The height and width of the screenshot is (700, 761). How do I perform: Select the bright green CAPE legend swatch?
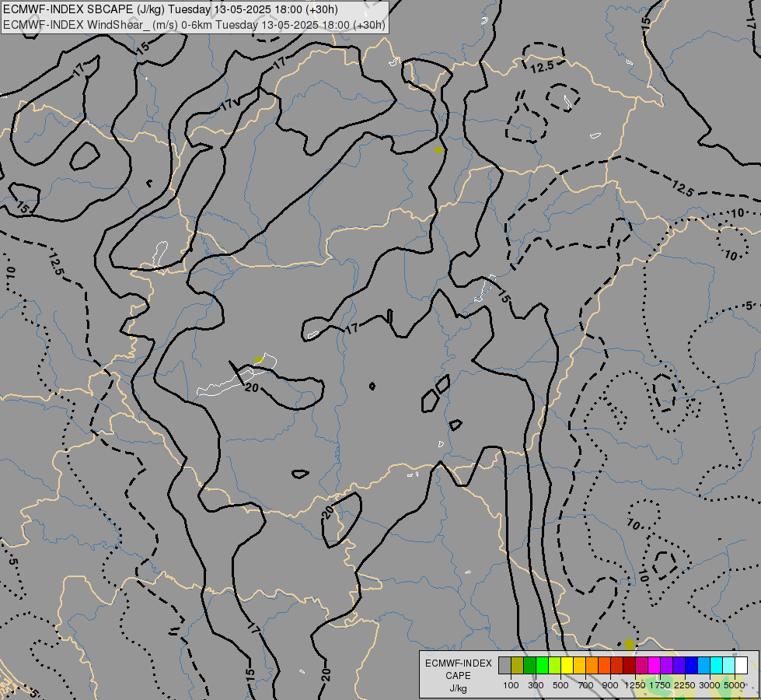[542, 665]
